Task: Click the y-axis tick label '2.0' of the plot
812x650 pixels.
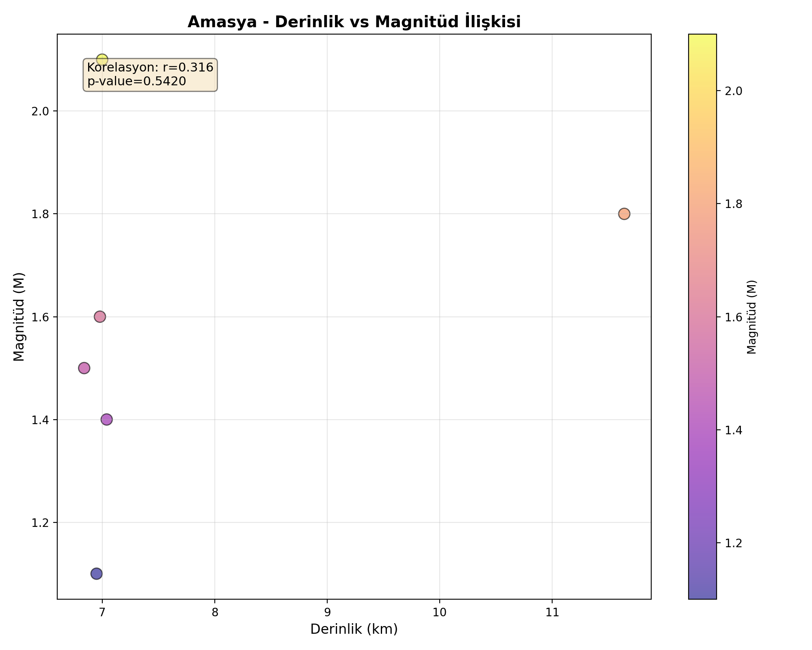Action: coord(41,111)
